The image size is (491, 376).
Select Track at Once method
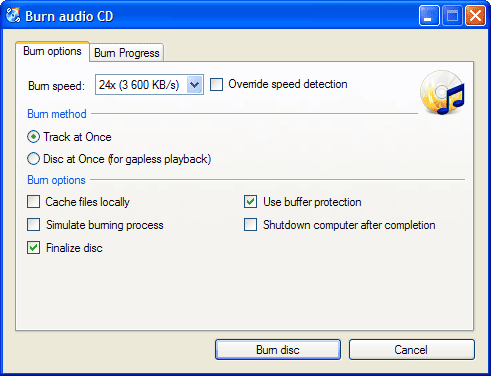(33, 137)
